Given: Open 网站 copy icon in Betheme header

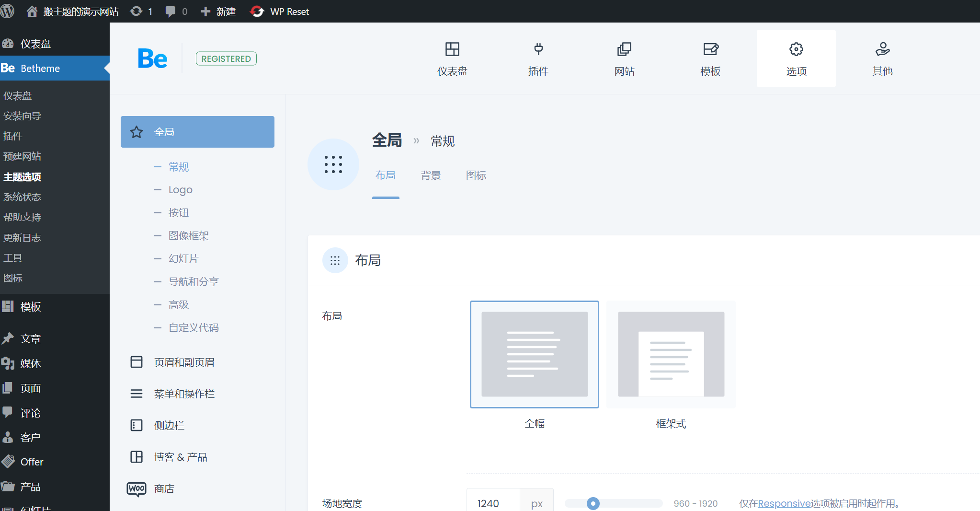Looking at the screenshot, I should [624, 49].
